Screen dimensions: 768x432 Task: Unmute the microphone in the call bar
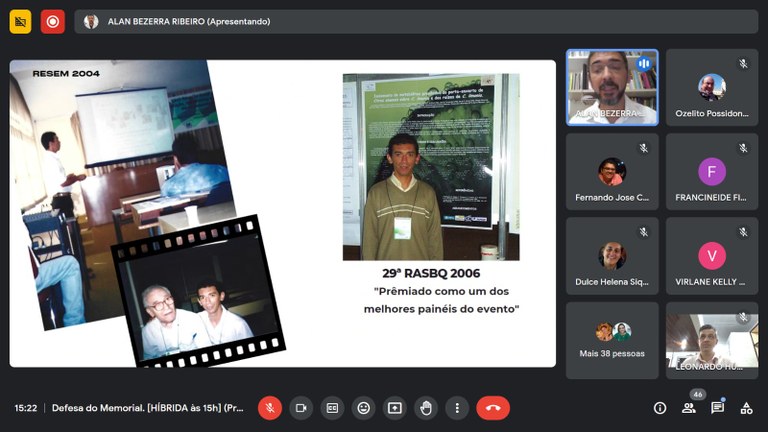(269, 408)
